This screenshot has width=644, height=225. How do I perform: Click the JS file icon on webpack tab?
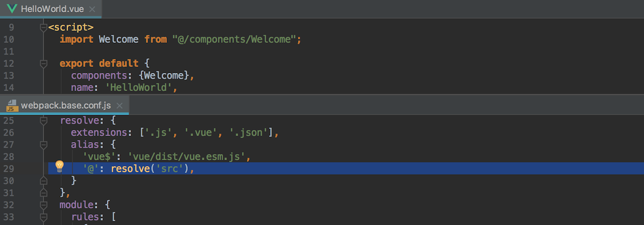point(11,106)
